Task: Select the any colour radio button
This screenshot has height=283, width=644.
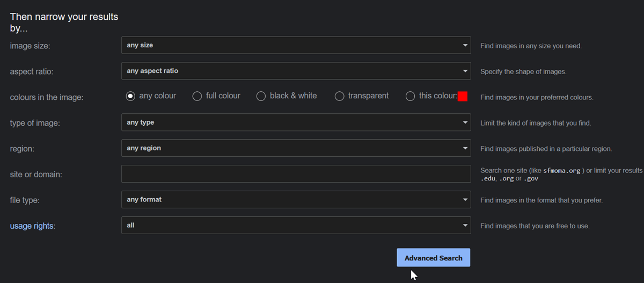Action: [130, 96]
